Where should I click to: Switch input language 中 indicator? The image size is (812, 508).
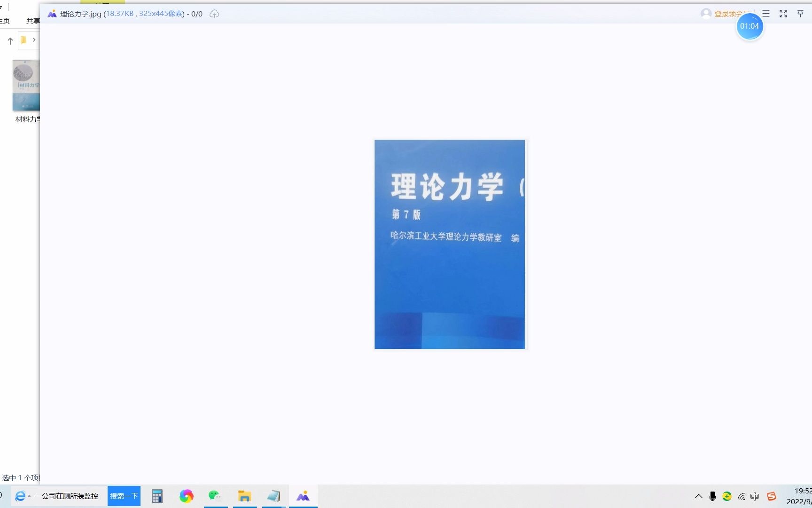click(755, 496)
